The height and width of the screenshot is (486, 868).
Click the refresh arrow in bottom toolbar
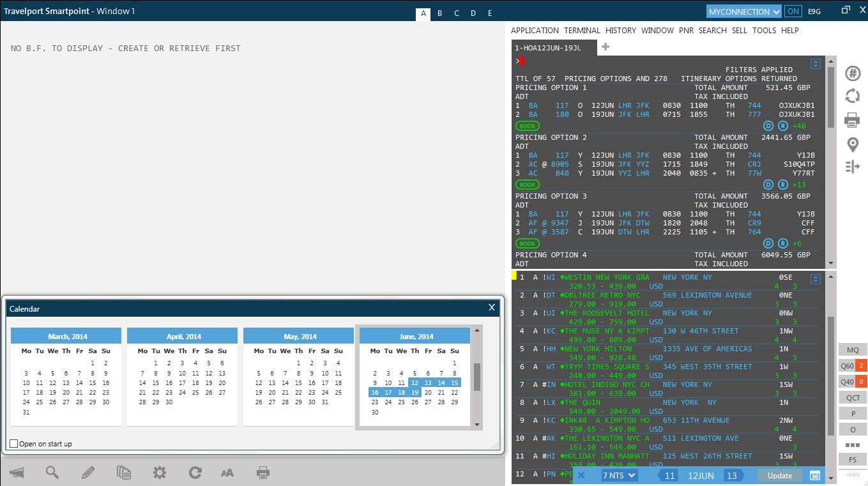coord(195,473)
